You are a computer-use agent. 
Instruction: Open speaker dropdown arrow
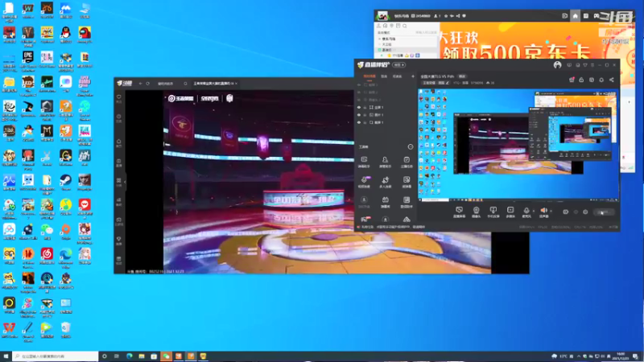point(551,211)
